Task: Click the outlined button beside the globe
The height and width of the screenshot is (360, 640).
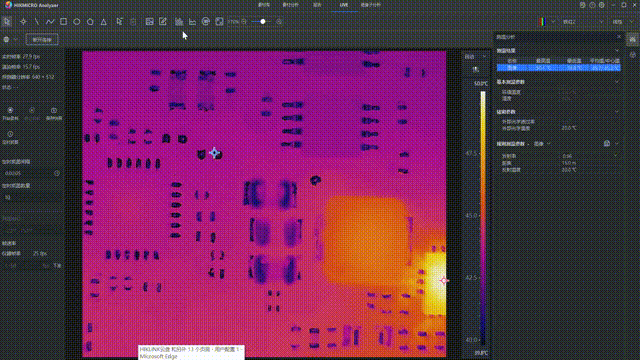Action: (42, 40)
